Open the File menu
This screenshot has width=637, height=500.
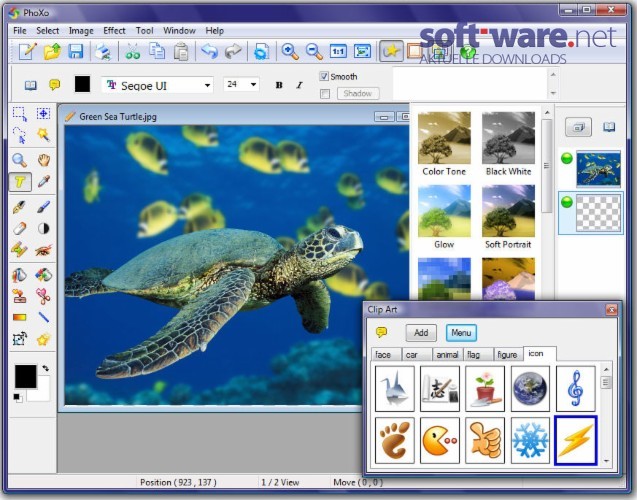coord(20,31)
